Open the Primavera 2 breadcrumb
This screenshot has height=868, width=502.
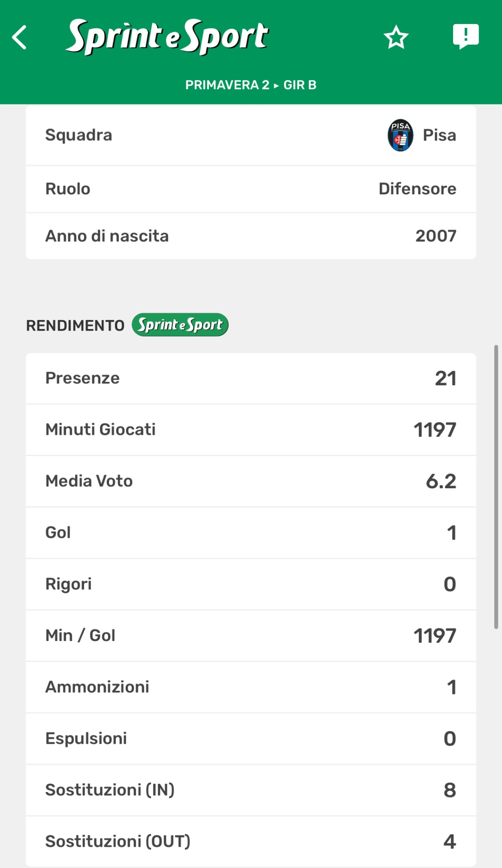click(227, 85)
